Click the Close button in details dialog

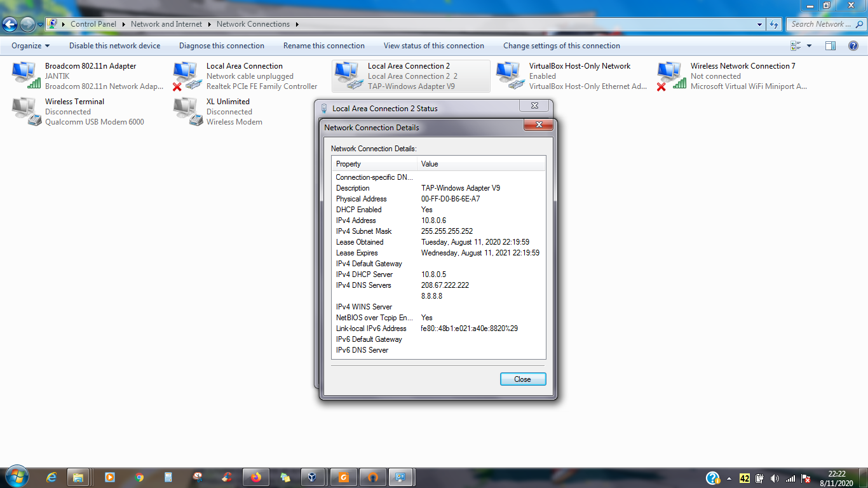point(522,379)
